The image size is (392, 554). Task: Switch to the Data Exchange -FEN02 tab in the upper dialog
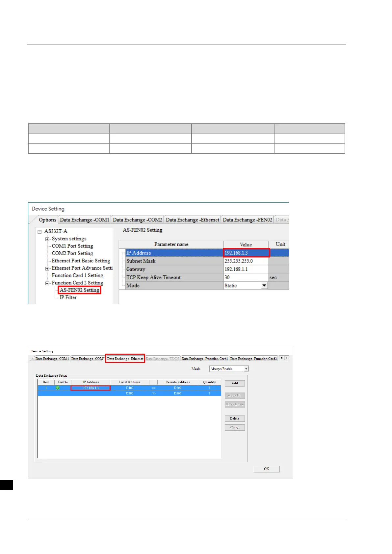pos(247,220)
